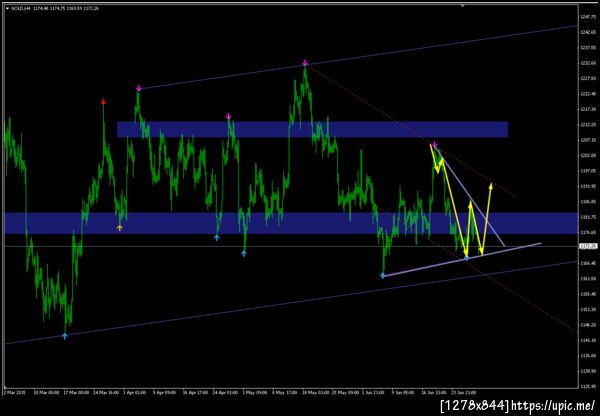Select the purple rising support line from June low
The image size is (600, 416).
462,259
